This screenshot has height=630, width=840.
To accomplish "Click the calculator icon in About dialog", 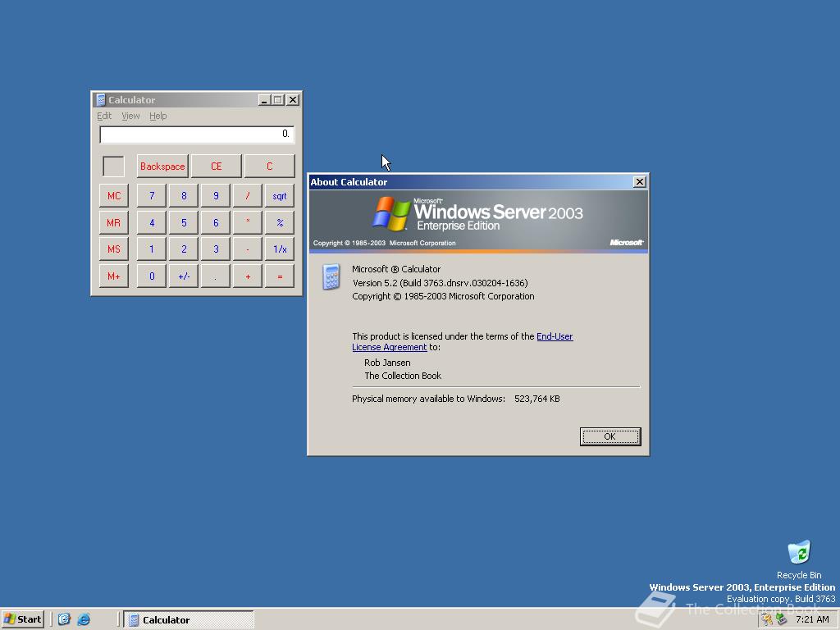I will click(331, 277).
